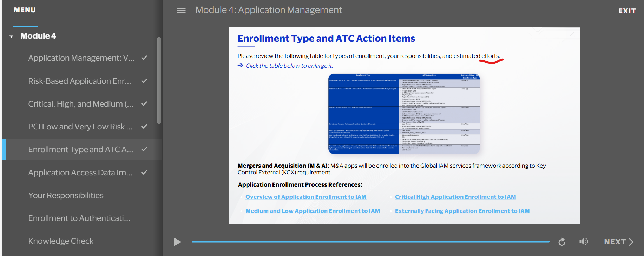Click Application Enrollment Process References heading
The image size is (644, 256).
pos(300,184)
